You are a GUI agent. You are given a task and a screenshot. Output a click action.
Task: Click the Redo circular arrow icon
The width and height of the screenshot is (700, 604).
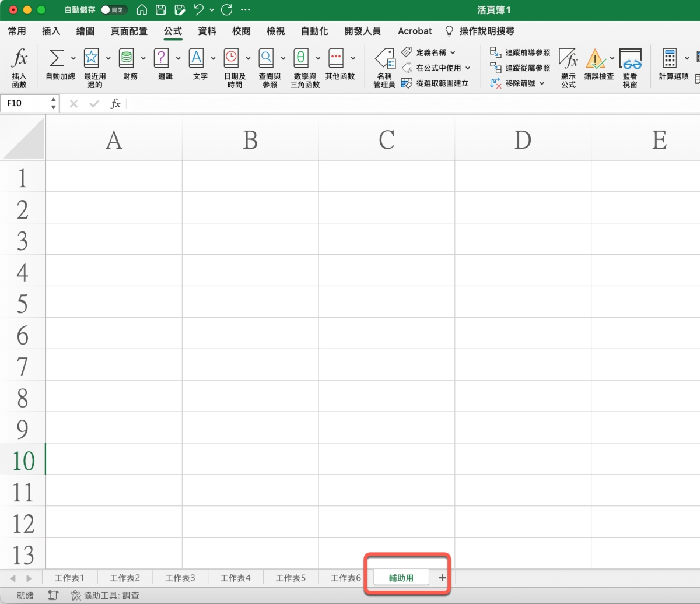point(227,10)
